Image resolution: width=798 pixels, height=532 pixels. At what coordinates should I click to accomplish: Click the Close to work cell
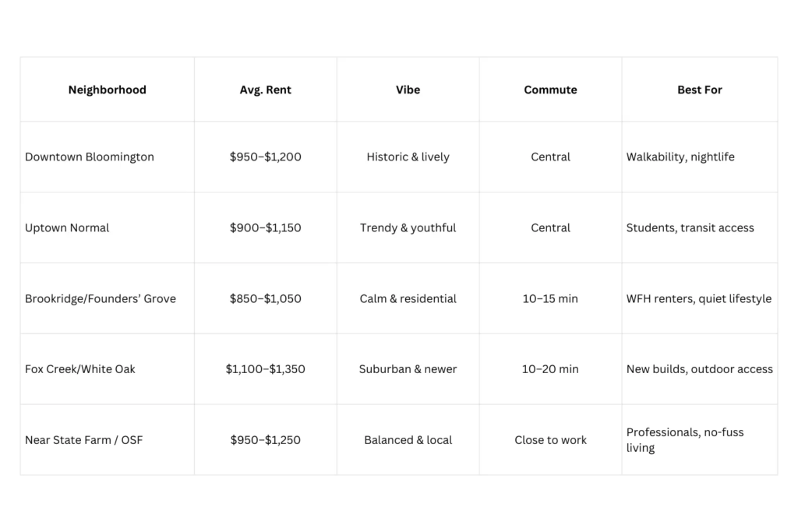[x=550, y=440]
